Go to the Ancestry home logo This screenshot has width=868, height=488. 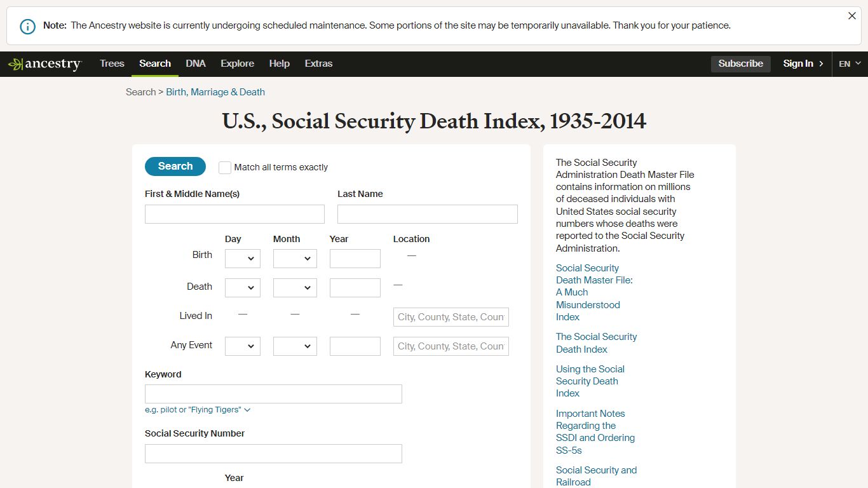(x=44, y=64)
